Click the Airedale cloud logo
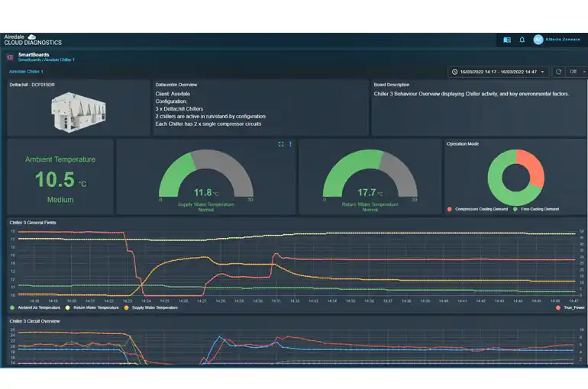588x389 pixels. [32, 36]
